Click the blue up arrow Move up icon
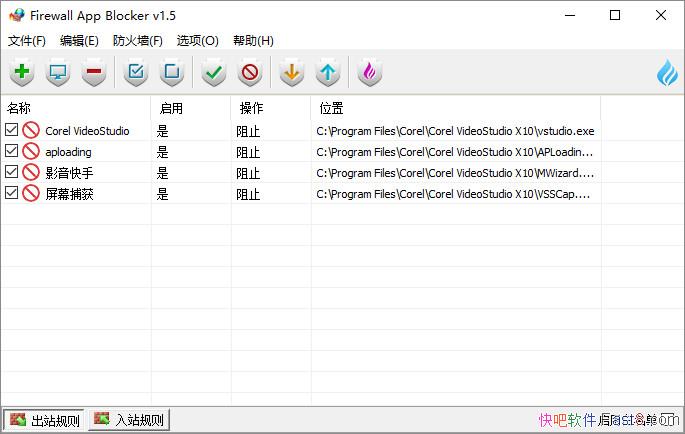The image size is (685, 434). pos(328,72)
